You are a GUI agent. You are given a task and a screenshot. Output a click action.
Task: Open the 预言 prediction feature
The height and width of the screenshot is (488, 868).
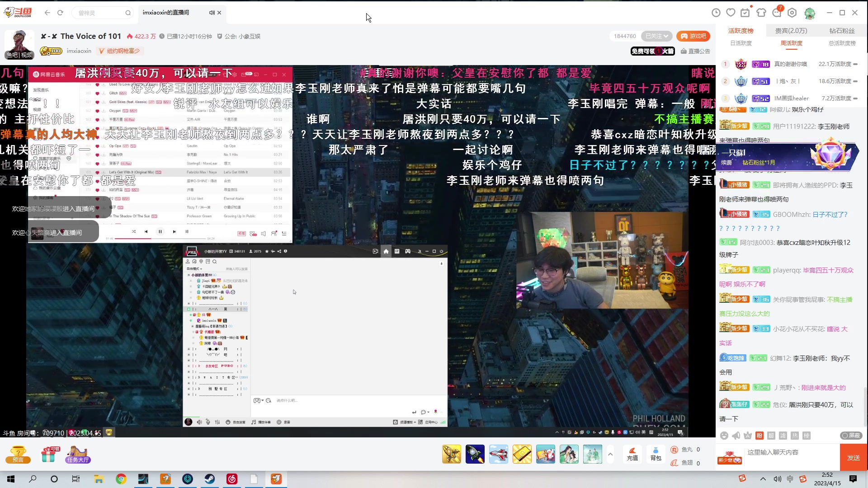(x=18, y=454)
